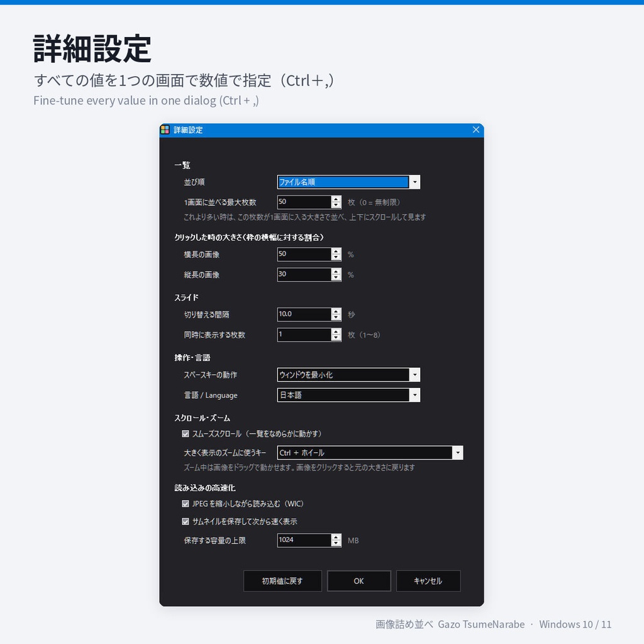
Task: Click the 枚（0 = 無制限）hint text
Action: [374, 202]
